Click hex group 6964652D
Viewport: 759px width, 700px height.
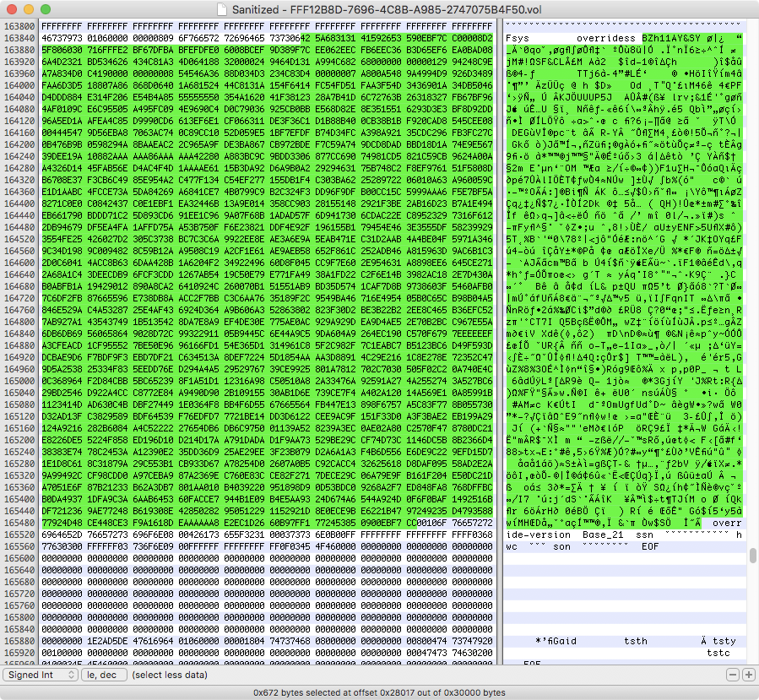click(62, 534)
